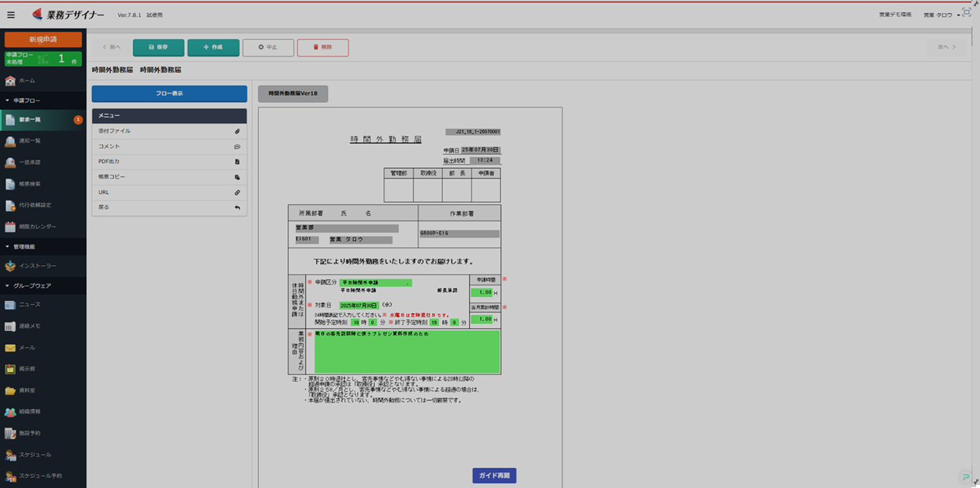This screenshot has height=488, width=980.
Task: Open スケジュール in the sidebar
Action: tap(43, 455)
